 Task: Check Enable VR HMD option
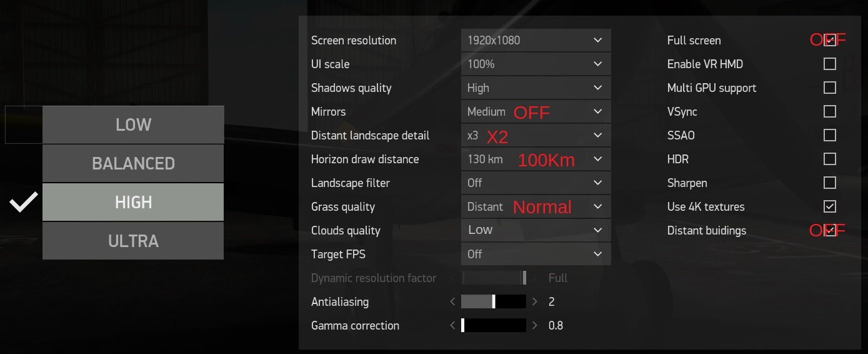(x=829, y=64)
